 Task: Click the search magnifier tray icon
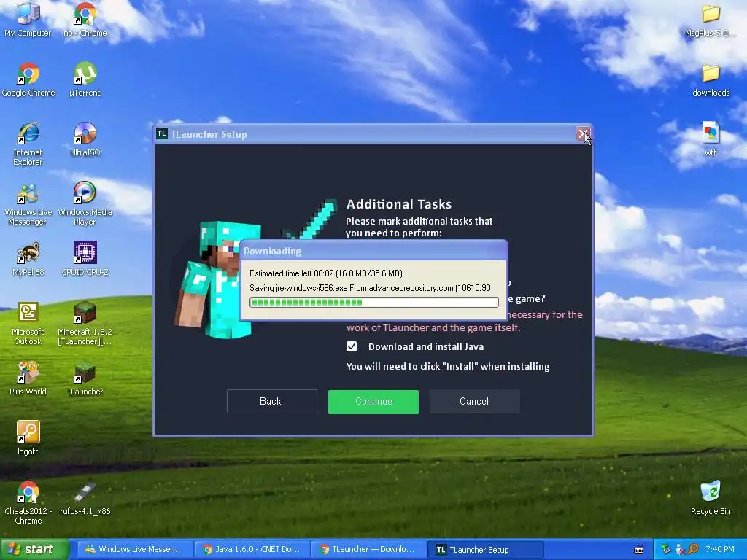click(x=693, y=550)
